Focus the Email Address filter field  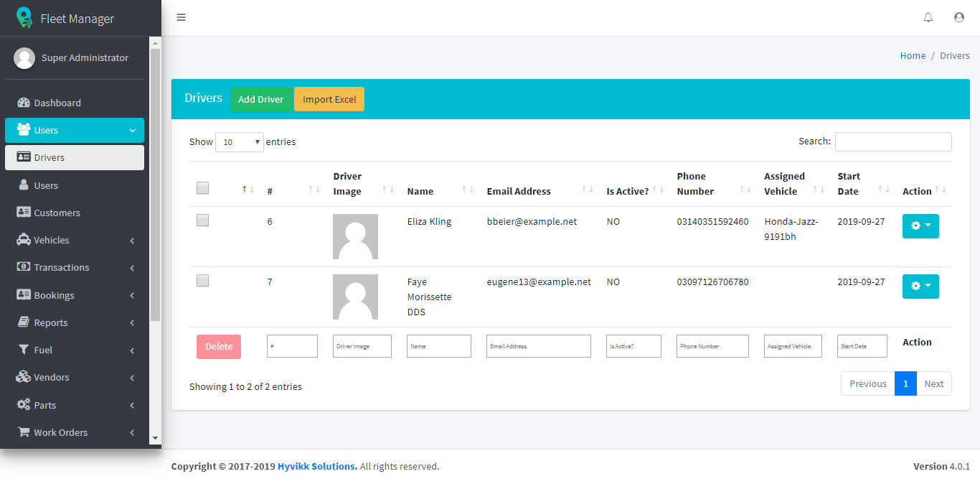point(539,346)
